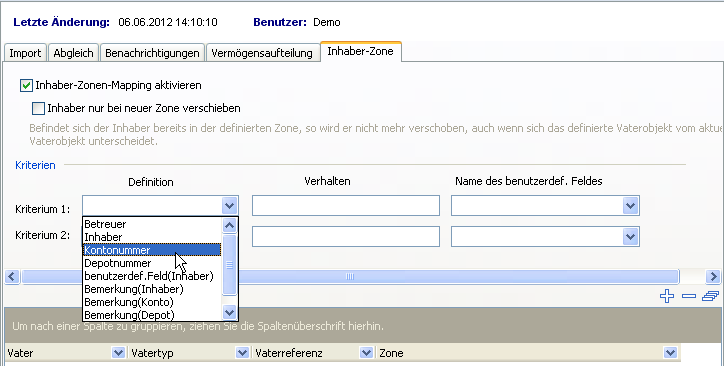724x366 pixels.
Task: Click the horizontal scrollbar thumb
Action: click(x=350, y=276)
